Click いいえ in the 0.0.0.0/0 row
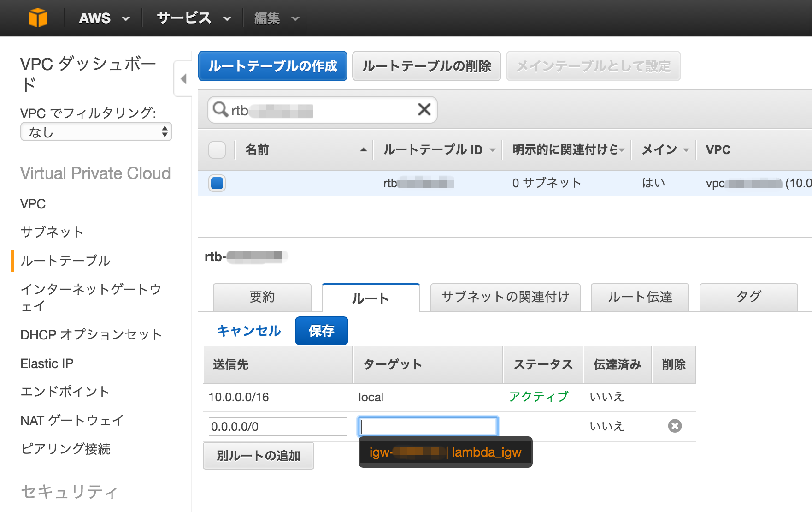Screen dimensions: 812x512 point(607,426)
